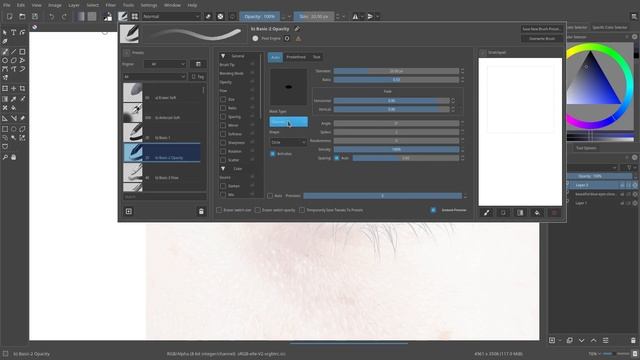This screenshot has height=360, width=640.
Task: Click Save New Brush Preset button
Action: [x=542, y=29]
